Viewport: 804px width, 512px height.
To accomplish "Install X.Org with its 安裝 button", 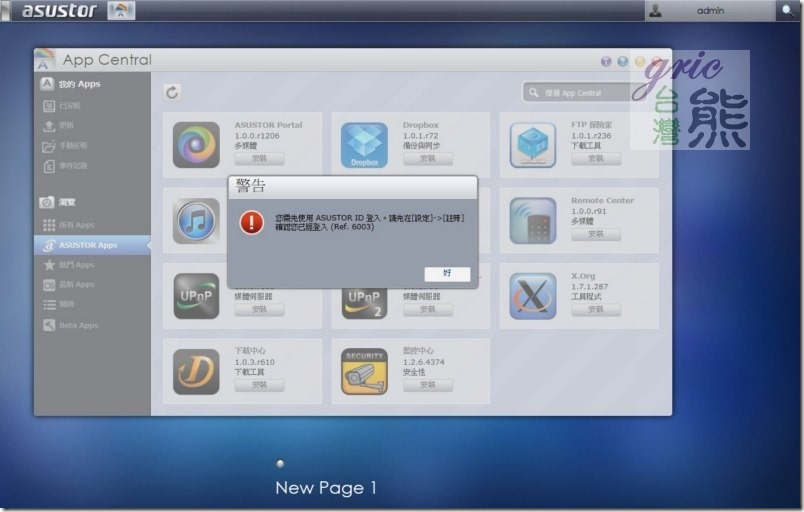I will point(596,309).
